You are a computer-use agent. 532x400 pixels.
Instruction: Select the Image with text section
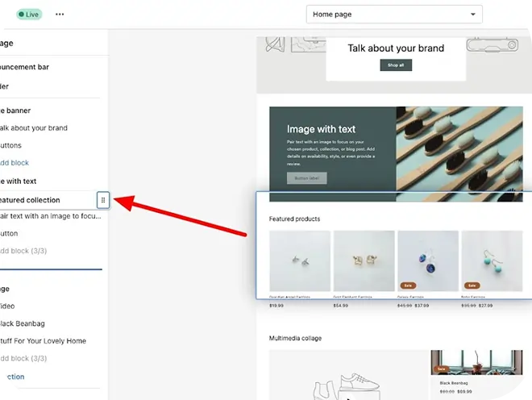point(19,181)
